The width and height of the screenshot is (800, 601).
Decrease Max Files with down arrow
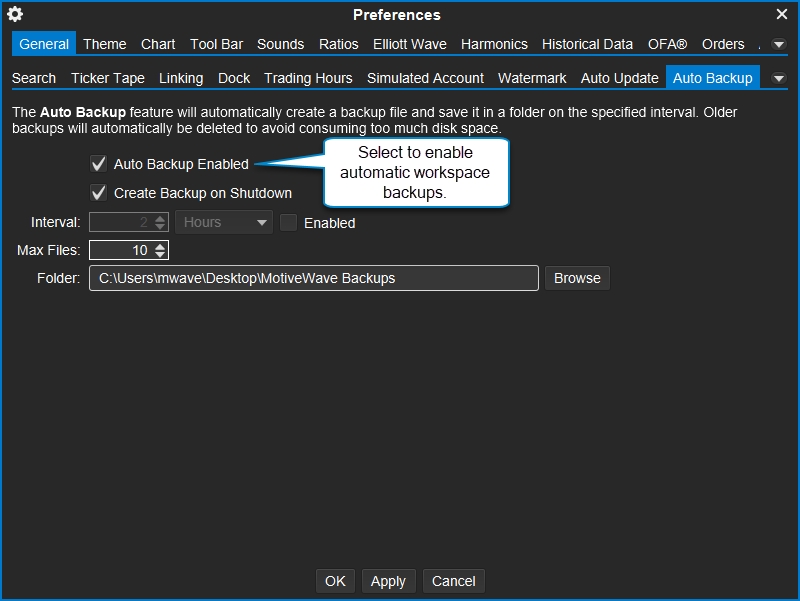click(160, 255)
